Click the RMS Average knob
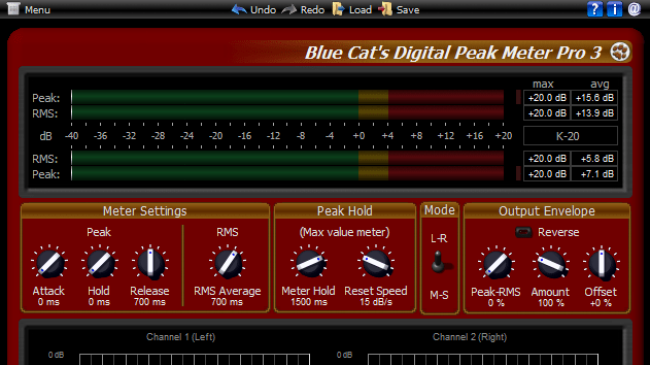Image resolution: width=650 pixels, height=365 pixels. point(227,263)
